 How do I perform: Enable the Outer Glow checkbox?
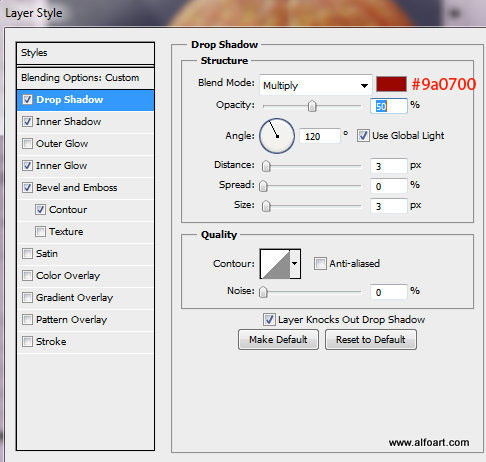click(x=27, y=144)
